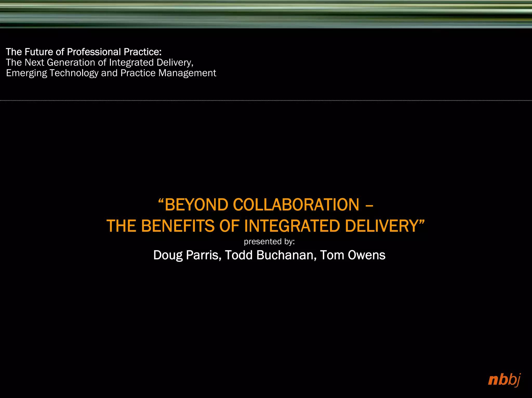Click the 'Next Generation of Integrated Delivery' line
Screen dimensions: 532x398
pyautogui.click(x=99, y=63)
